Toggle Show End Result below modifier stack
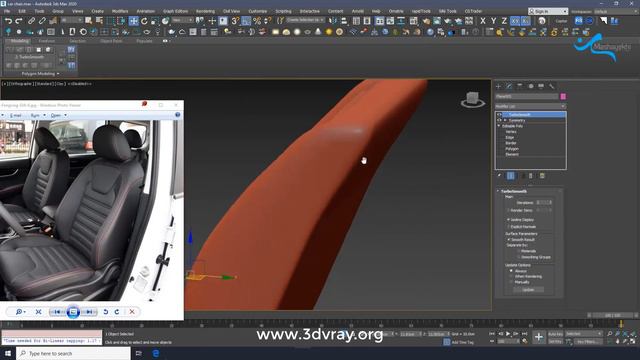The height and width of the screenshot is (360, 640). point(511,176)
